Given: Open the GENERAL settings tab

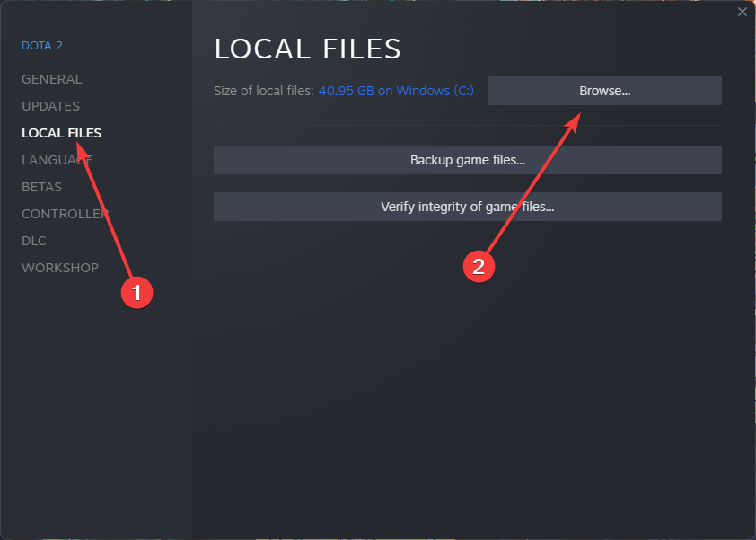Looking at the screenshot, I should 51,79.
